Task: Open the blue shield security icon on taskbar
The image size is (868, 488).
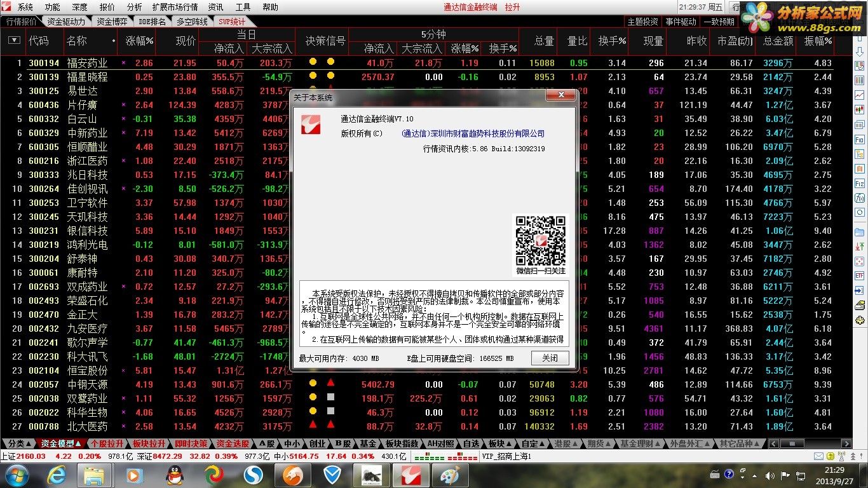Action: point(332,475)
